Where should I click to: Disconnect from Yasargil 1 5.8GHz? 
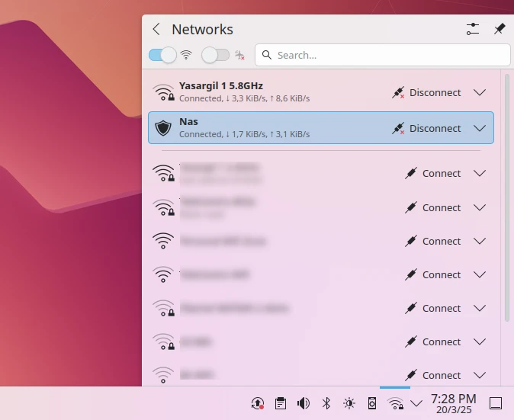(x=427, y=92)
